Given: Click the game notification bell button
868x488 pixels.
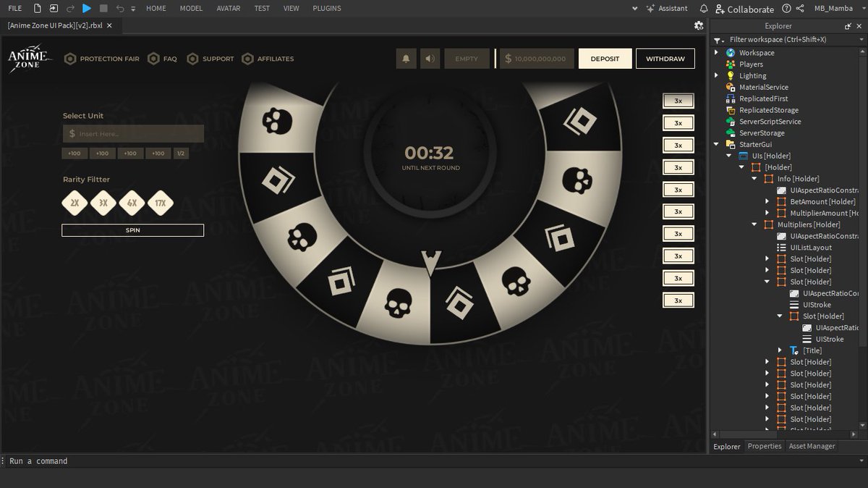Looking at the screenshot, I should coord(406,59).
